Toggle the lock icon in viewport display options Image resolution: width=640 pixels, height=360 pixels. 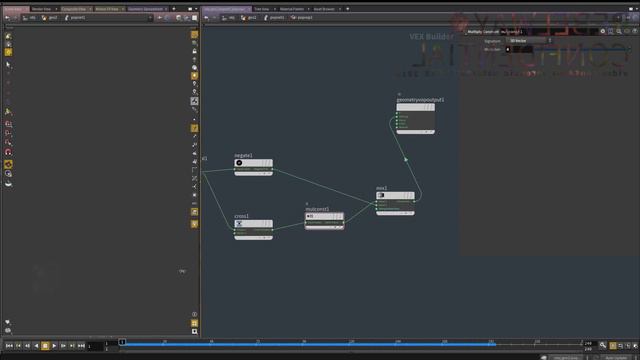[195, 51]
